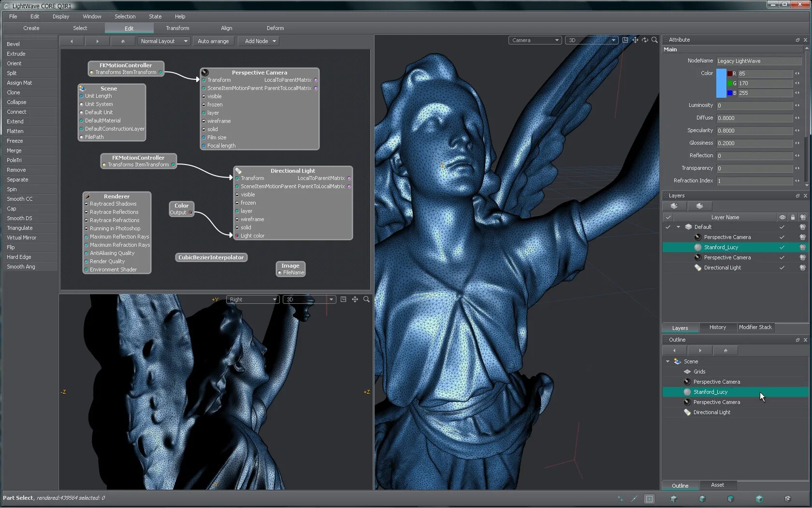The width and height of the screenshot is (812, 508).
Task: Click the cube with cursor icon in status bar
Action: (787, 499)
